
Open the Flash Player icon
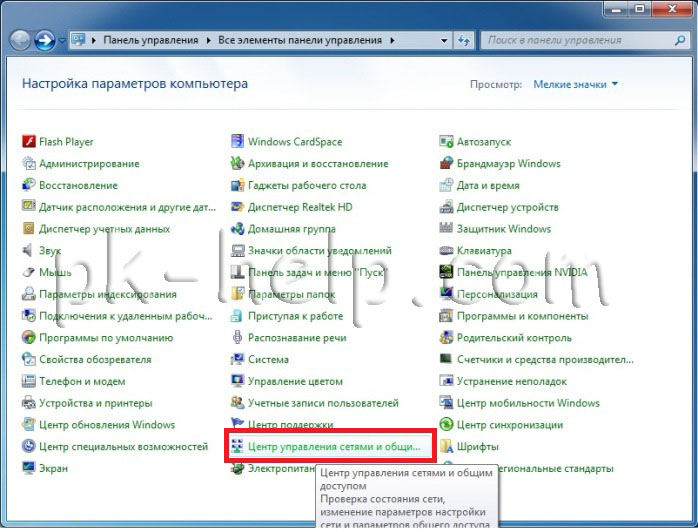click(x=28, y=142)
